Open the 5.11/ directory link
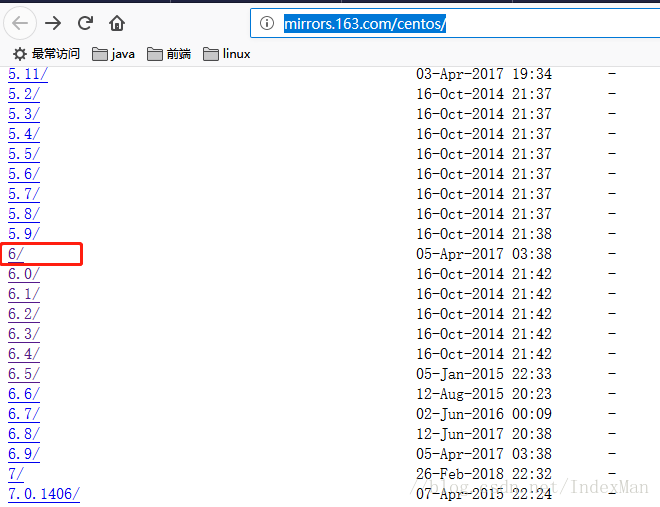This screenshot has width=660, height=507. tap(28, 74)
